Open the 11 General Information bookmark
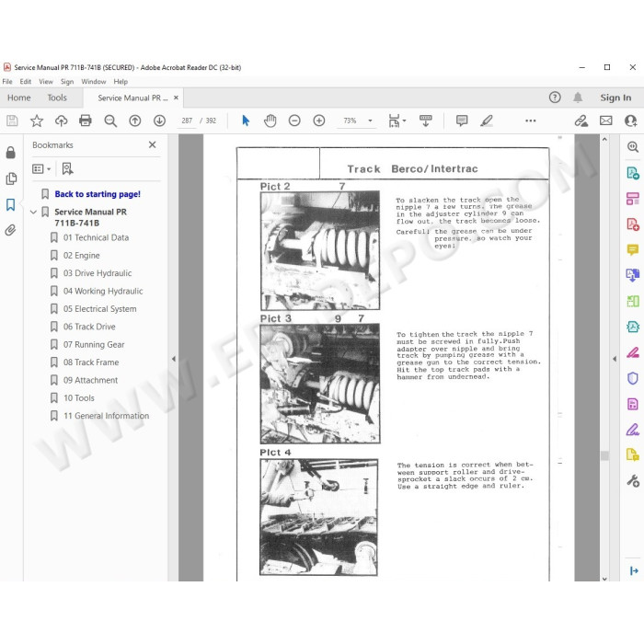The image size is (644, 644). click(107, 416)
